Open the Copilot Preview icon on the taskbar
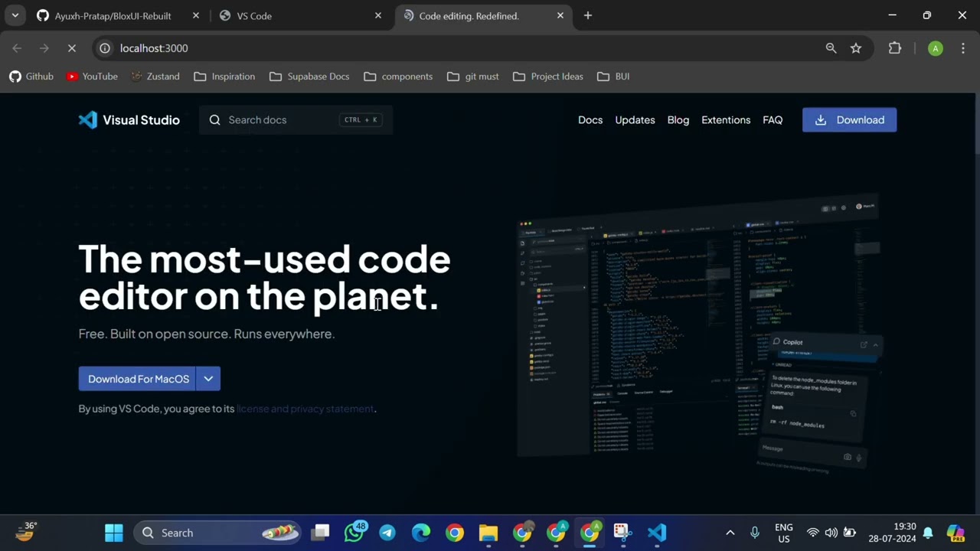Screen dimensions: 980x551 [955, 533]
